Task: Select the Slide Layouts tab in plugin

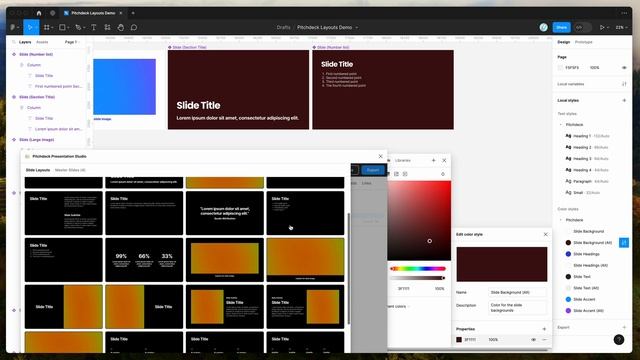Action: (38, 170)
